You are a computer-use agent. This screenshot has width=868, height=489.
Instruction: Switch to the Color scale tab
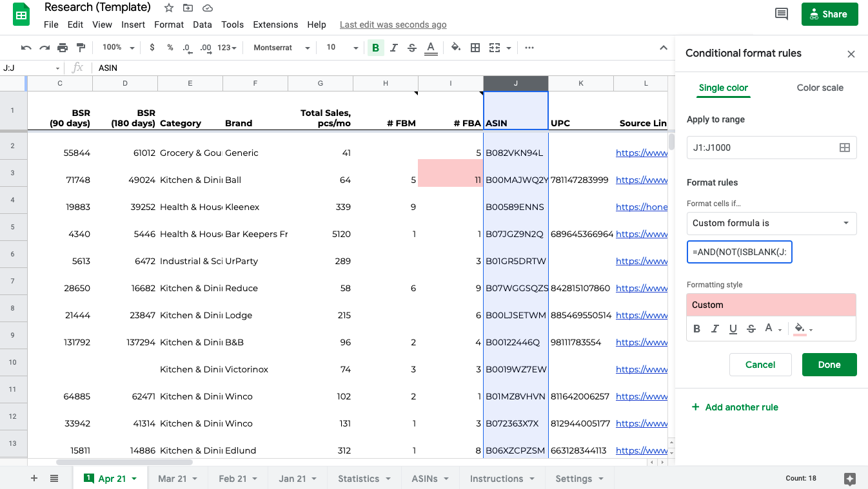[820, 88]
